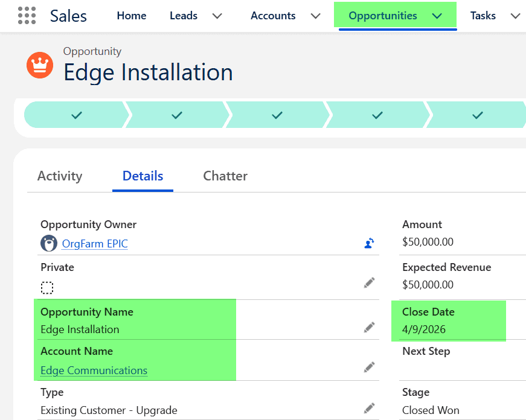Go to the Home nav item
This screenshot has width=526, height=420.
[x=132, y=16]
